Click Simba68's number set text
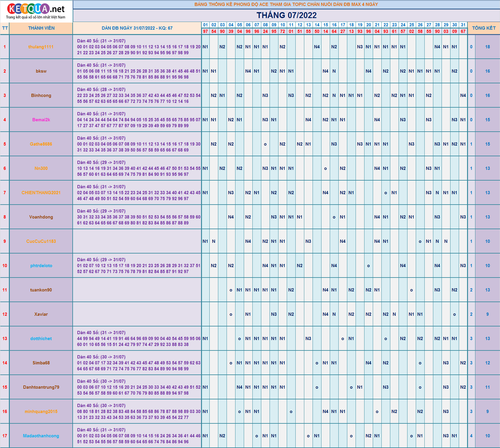The width and height of the screenshot is (500, 448). [x=138, y=366]
